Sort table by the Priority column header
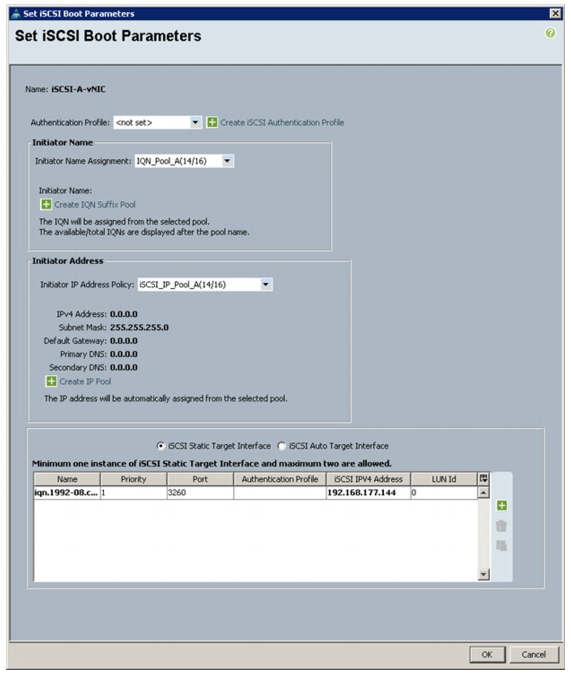The width and height of the screenshot is (571, 673). tap(134, 479)
